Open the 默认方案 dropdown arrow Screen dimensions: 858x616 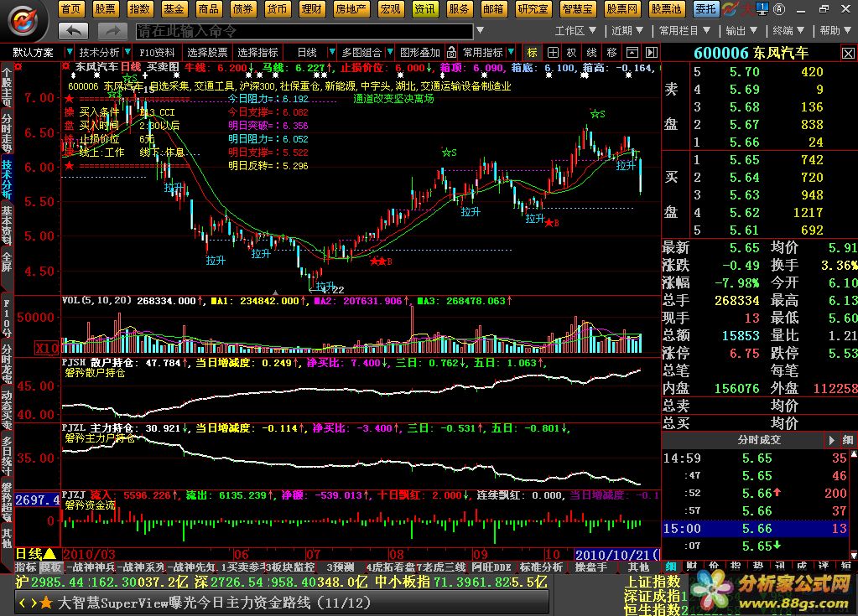point(69,53)
